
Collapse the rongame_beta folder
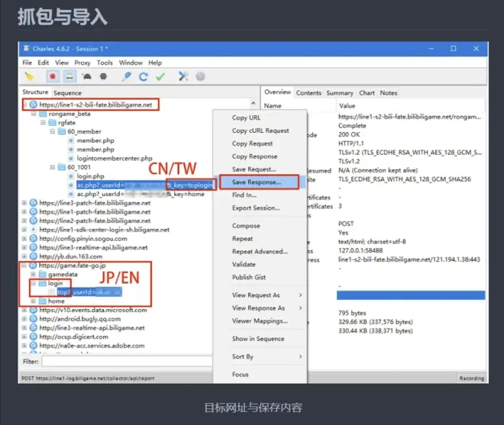click(34, 114)
